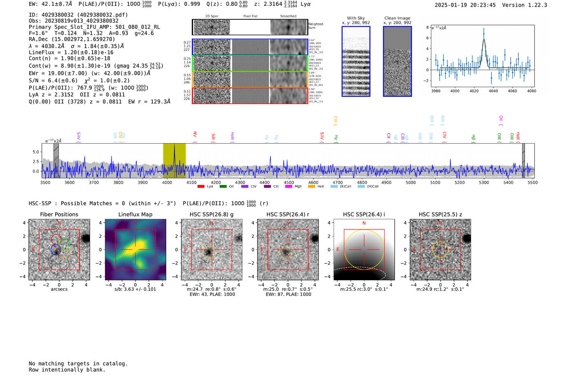Open the Fiber Positions image
Image resolution: width=576 pixels, height=392 pixels.
pos(59,250)
